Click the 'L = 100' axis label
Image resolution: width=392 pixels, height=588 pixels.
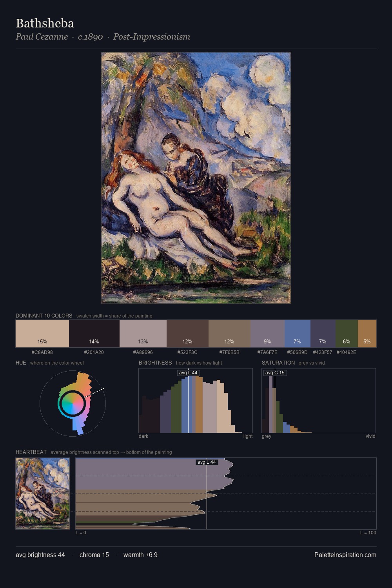pos(368,533)
